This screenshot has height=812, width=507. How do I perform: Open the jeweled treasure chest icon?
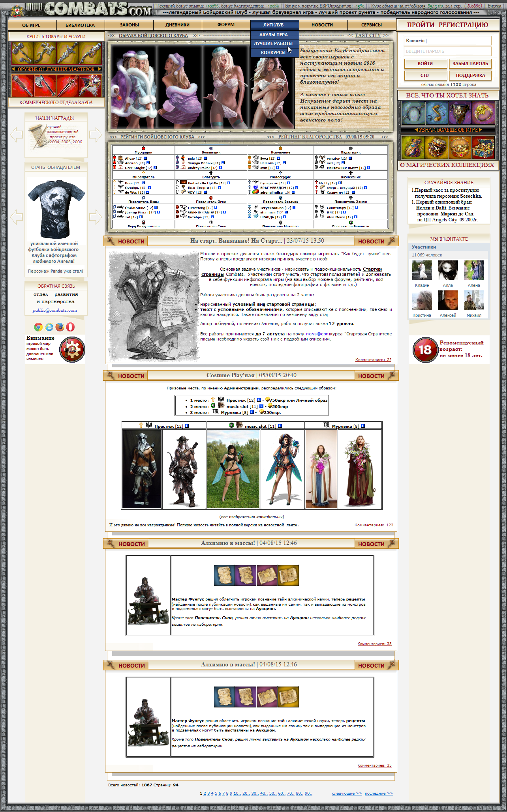483,148
